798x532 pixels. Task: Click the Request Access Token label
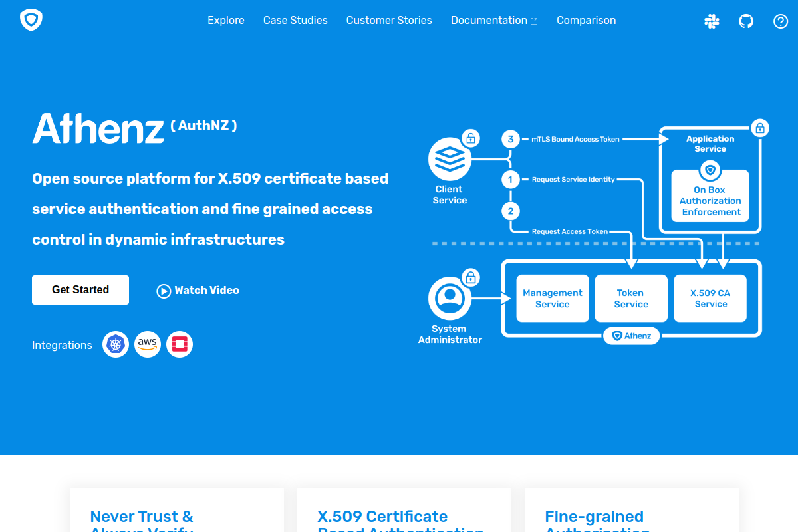click(x=570, y=231)
